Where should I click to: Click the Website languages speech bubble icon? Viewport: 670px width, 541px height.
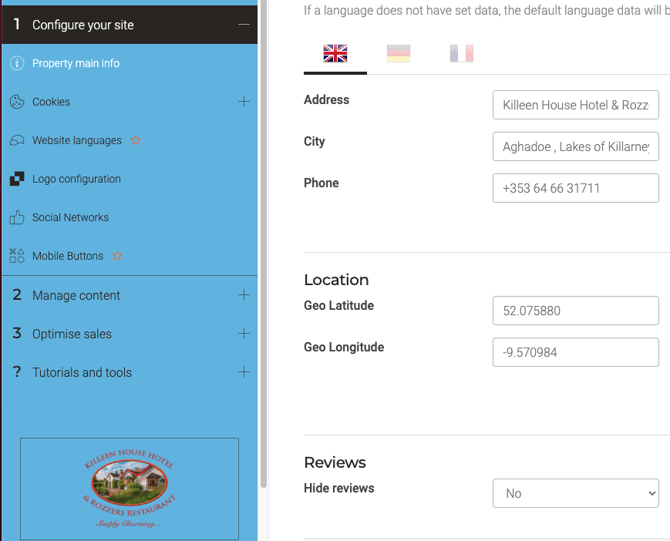click(x=17, y=141)
